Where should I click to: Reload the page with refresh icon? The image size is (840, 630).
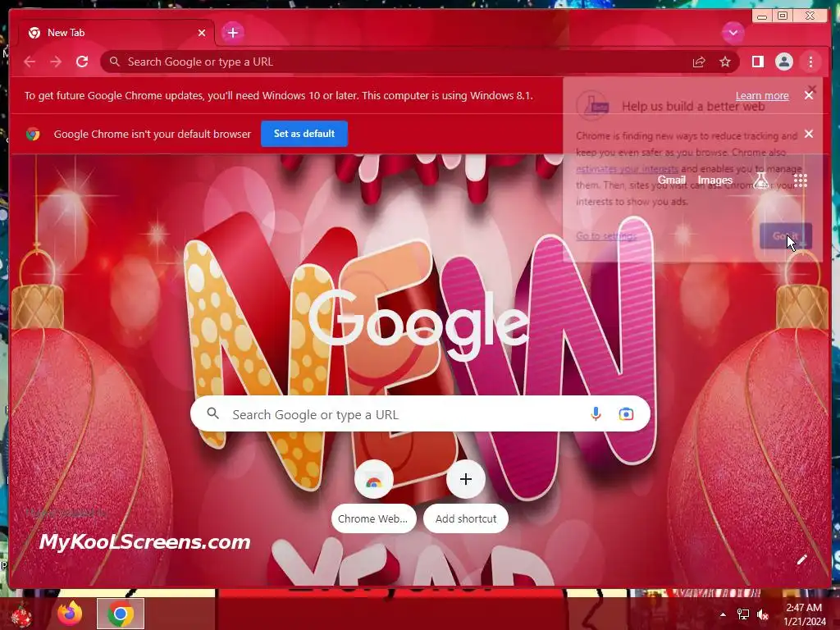click(82, 62)
